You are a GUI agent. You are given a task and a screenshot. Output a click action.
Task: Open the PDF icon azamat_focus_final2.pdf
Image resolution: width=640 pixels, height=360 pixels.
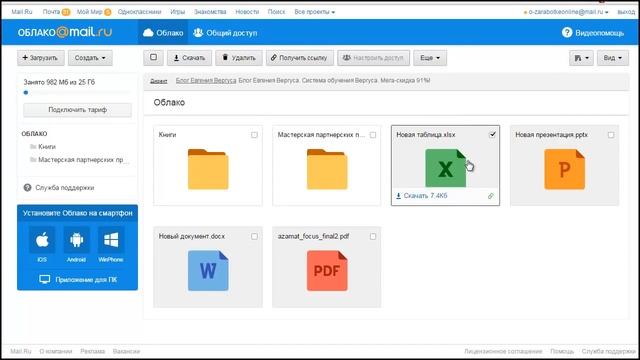pos(327,271)
